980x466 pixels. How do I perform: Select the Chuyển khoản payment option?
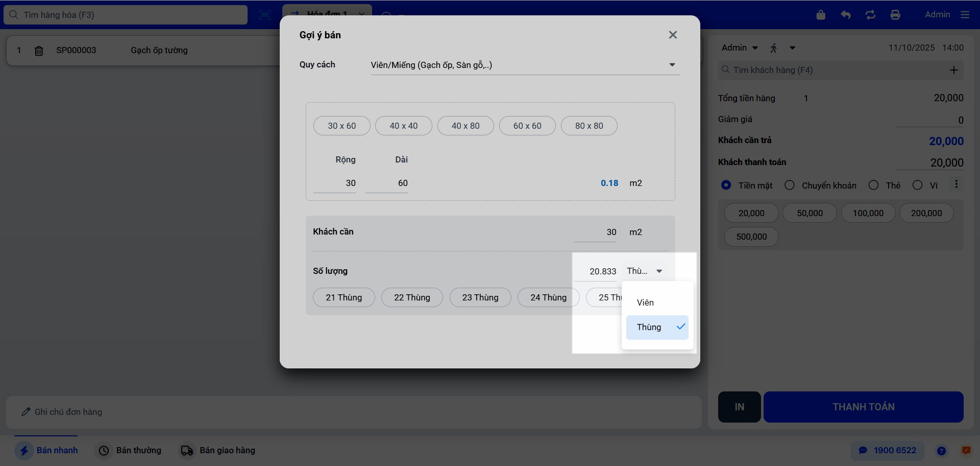pos(790,185)
